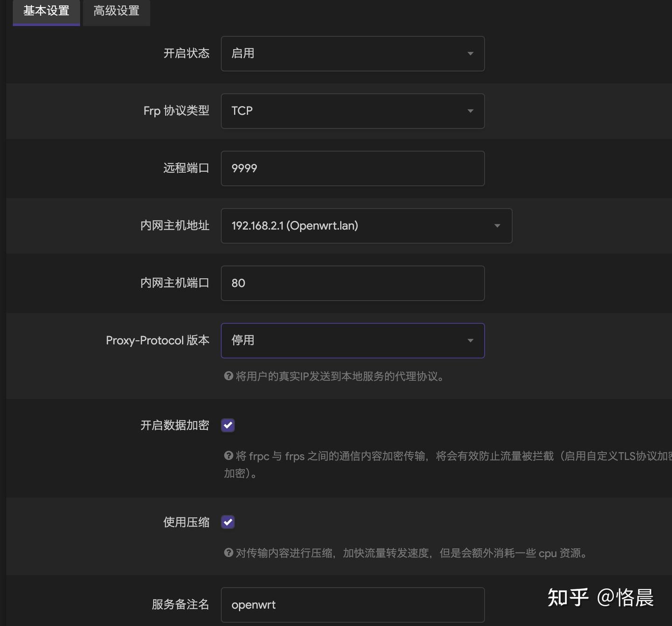Viewport: 672px width, 626px height.
Task: Open the 停用 Proxy-Protocol version dropdown
Action: click(352, 341)
